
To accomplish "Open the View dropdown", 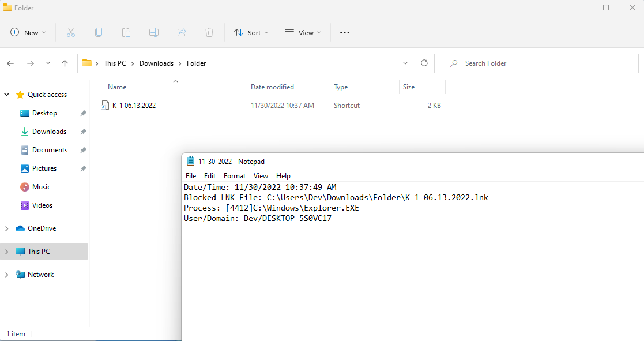I will 303,32.
